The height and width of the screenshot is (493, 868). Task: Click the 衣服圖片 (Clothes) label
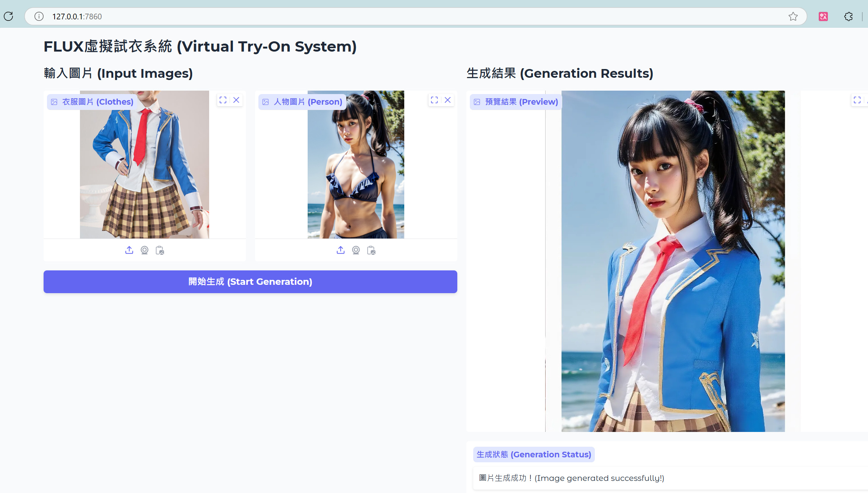92,102
